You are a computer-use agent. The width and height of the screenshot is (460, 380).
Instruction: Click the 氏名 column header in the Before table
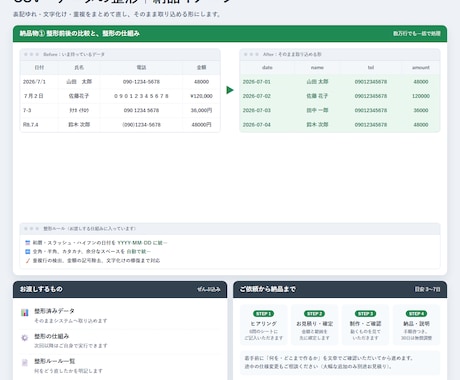(x=79, y=67)
